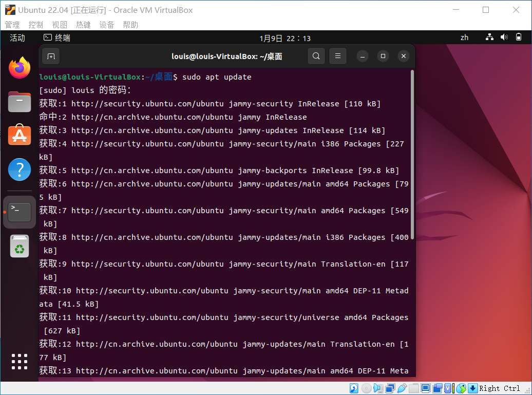
Task: Click the terminal vertical scrollbar
Action: (412, 155)
